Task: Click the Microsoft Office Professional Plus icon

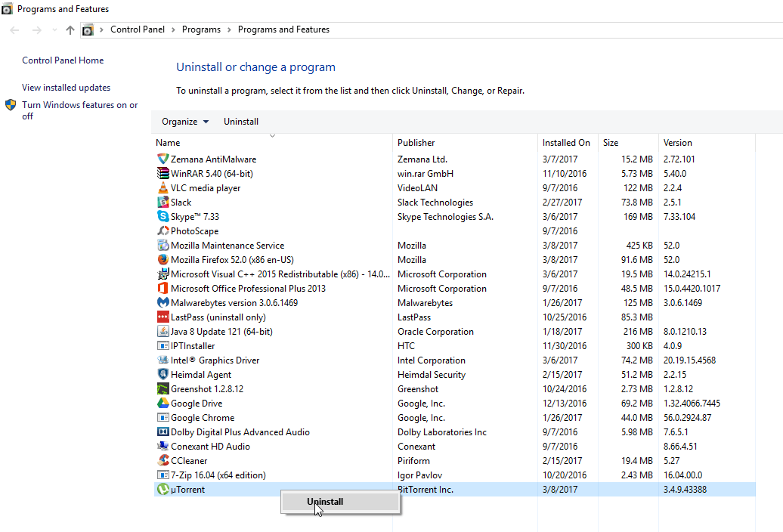Action: coord(162,289)
